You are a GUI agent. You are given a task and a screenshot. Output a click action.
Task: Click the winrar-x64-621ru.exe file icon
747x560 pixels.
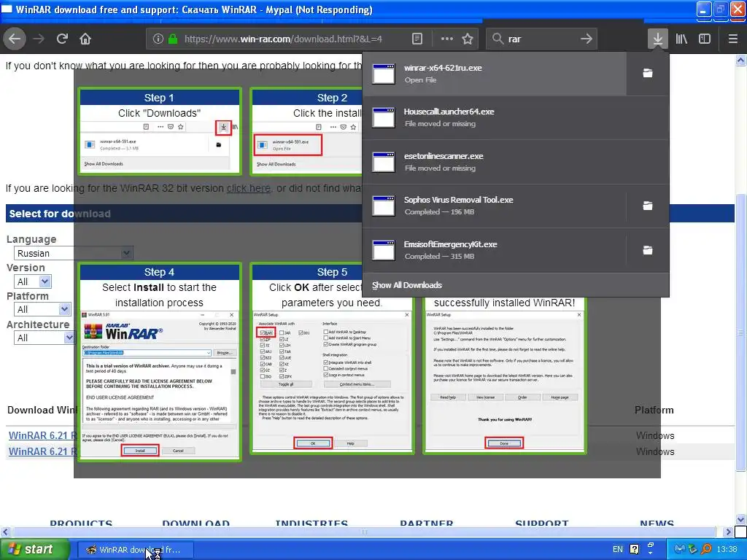point(384,74)
